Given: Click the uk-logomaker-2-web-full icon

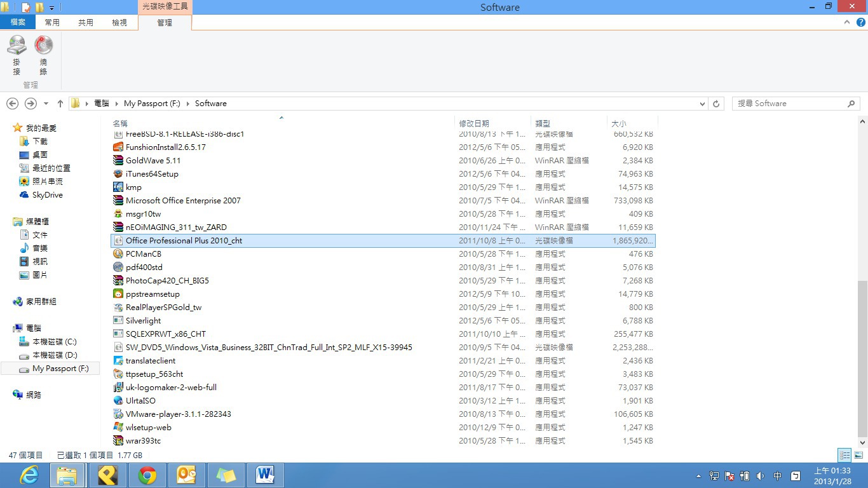Looking at the screenshot, I should [118, 388].
